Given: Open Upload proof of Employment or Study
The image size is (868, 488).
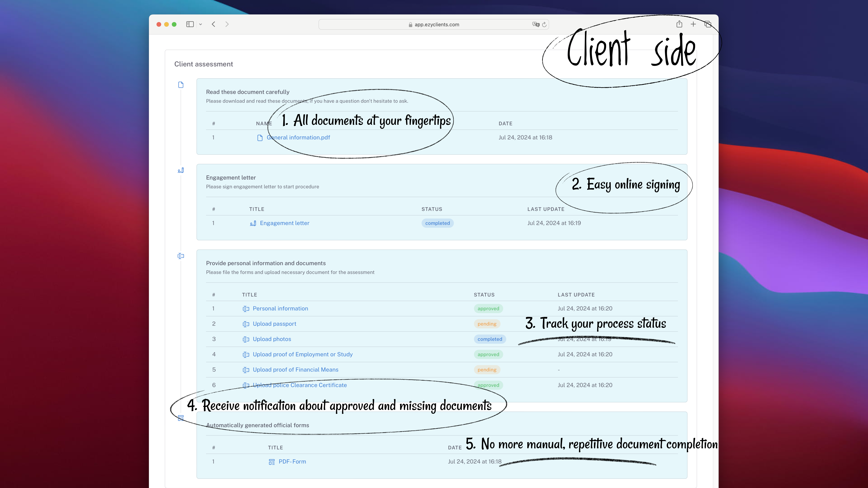Looking at the screenshot, I should pos(303,354).
